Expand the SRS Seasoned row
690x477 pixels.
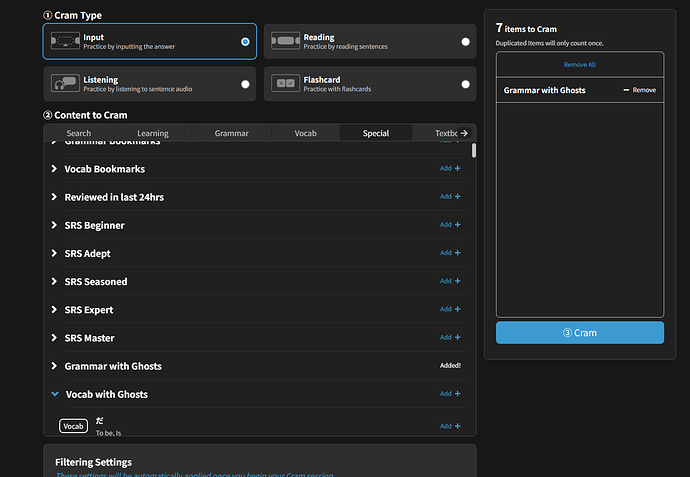click(54, 281)
